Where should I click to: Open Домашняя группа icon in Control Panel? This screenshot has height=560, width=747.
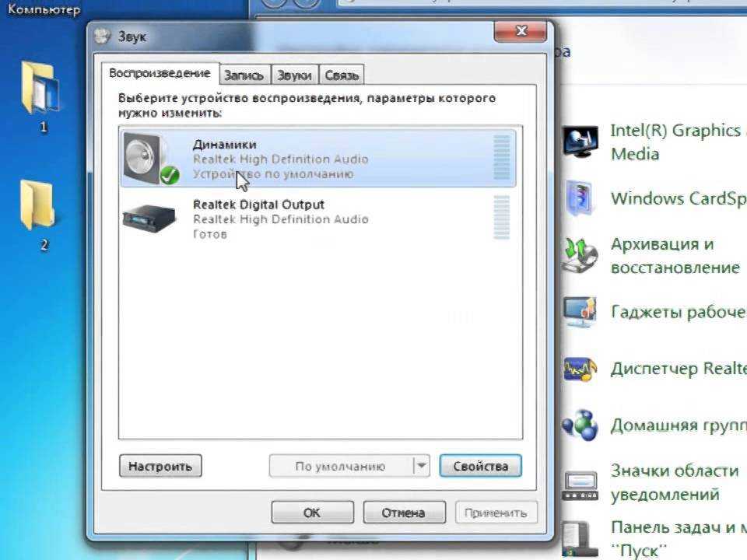(580, 425)
